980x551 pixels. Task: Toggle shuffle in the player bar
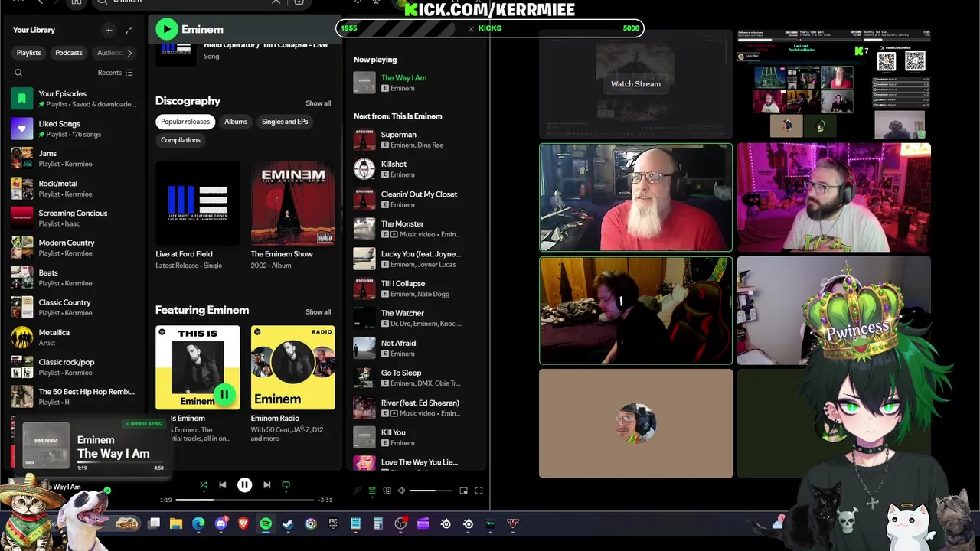tap(203, 484)
